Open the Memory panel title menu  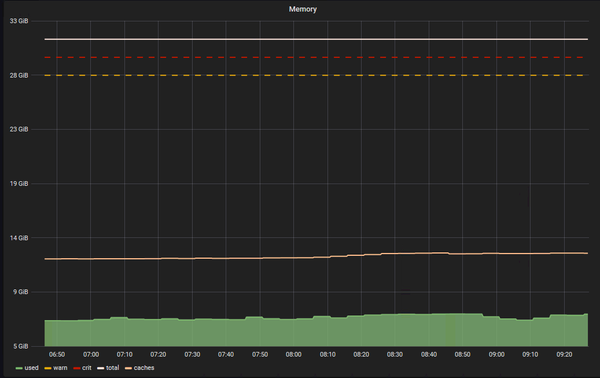[x=302, y=9]
